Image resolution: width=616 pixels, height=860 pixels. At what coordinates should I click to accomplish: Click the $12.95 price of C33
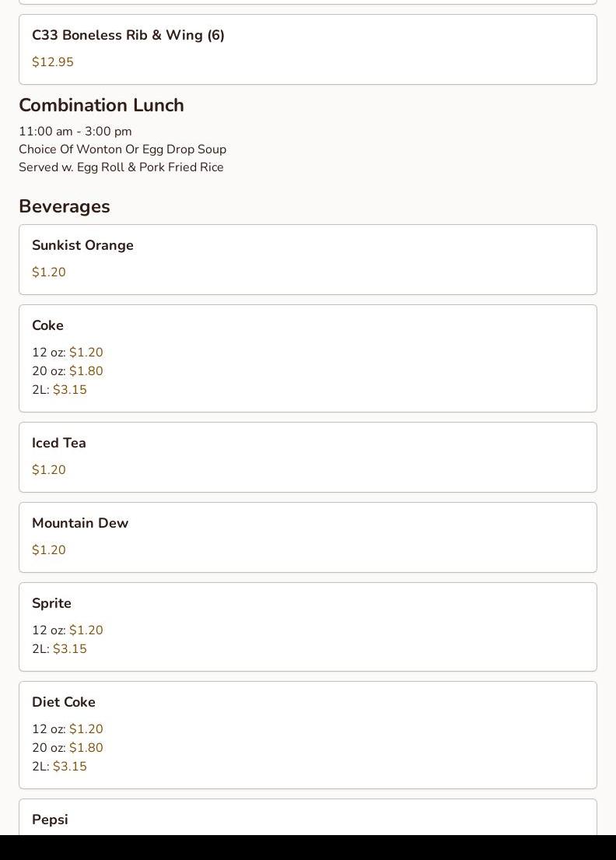tap(52, 62)
